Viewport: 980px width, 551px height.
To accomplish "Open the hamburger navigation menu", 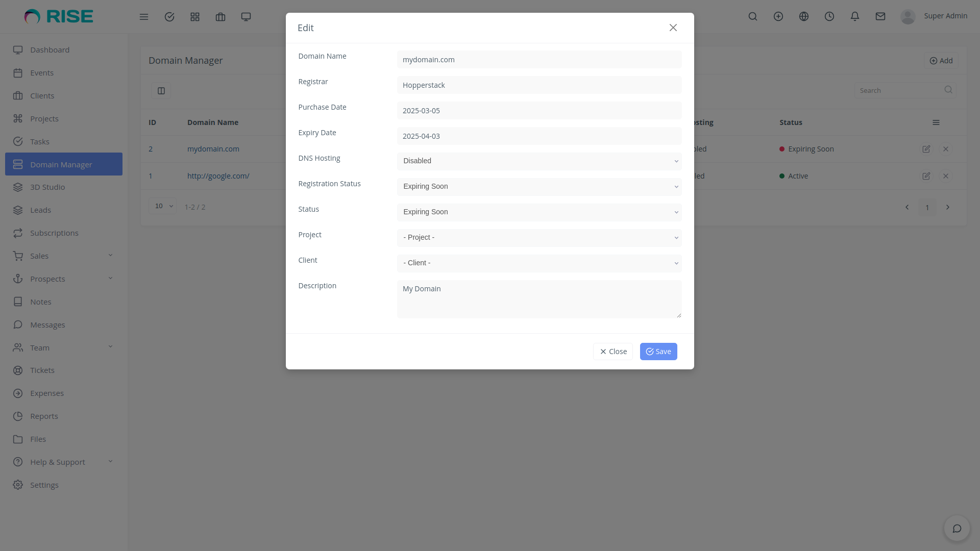I will point(144,16).
